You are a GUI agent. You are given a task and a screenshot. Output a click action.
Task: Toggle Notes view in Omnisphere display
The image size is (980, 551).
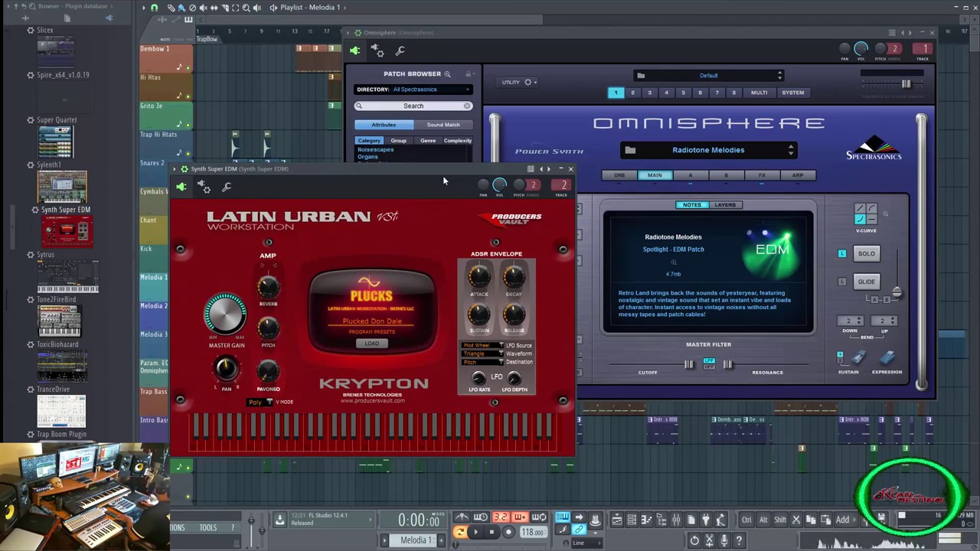point(692,205)
